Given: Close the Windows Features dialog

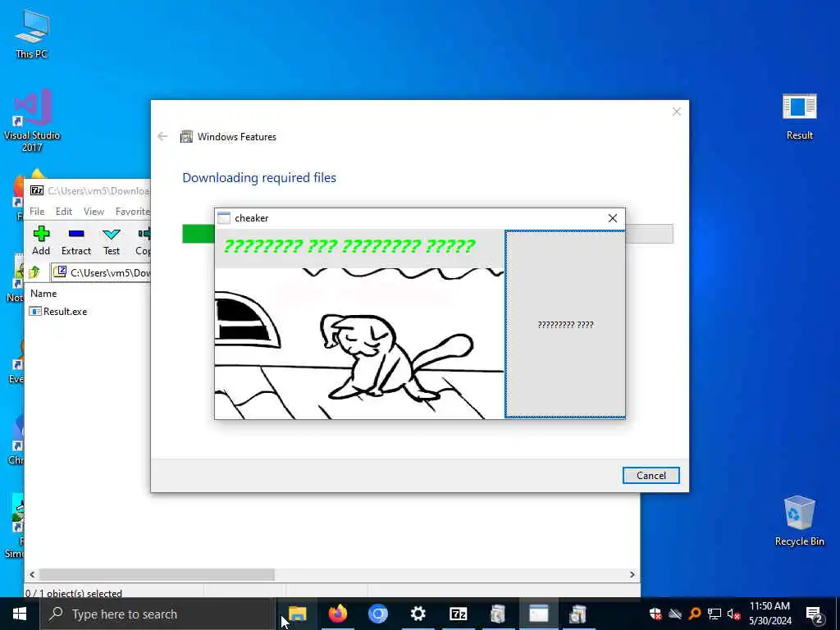Looking at the screenshot, I should pyautogui.click(x=677, y=112).
